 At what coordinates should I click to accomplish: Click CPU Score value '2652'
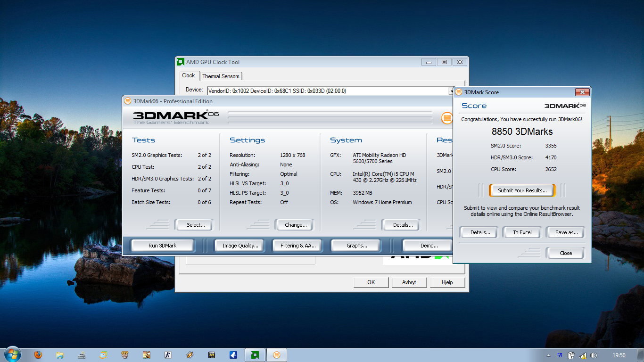(551, 169)
